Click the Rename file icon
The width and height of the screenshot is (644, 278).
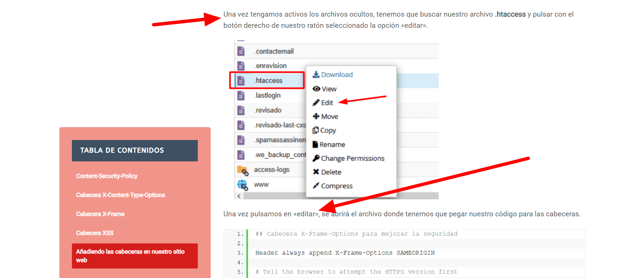(315, 144)
